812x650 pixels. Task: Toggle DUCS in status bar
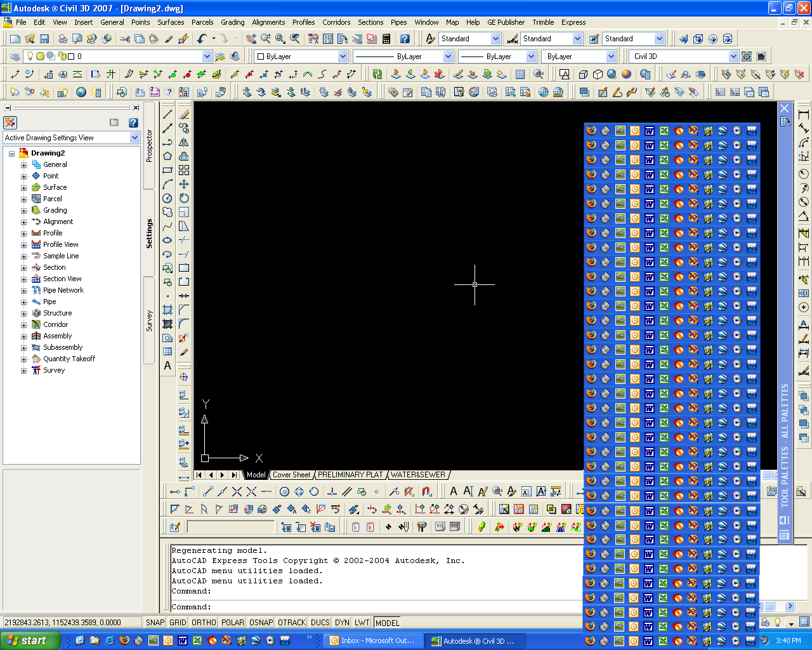pyautogui.click(x=320, y=623)
